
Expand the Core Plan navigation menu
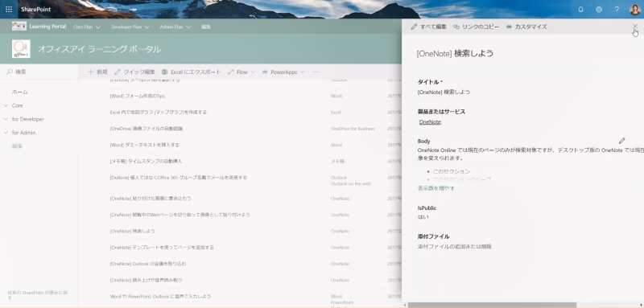87,27
